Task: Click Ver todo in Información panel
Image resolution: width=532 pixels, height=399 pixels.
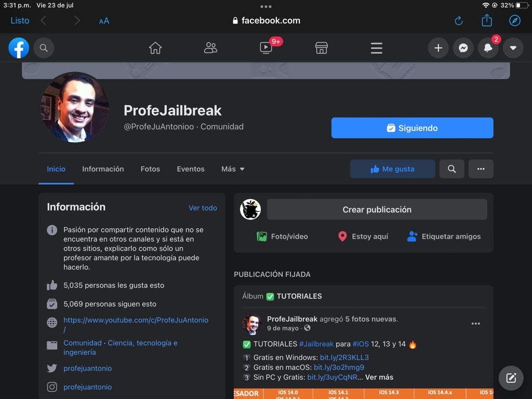Action: [x=203, y=208]
